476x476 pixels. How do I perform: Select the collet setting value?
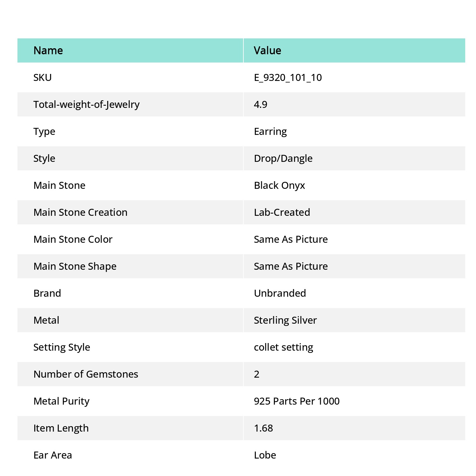coord(284,347)
